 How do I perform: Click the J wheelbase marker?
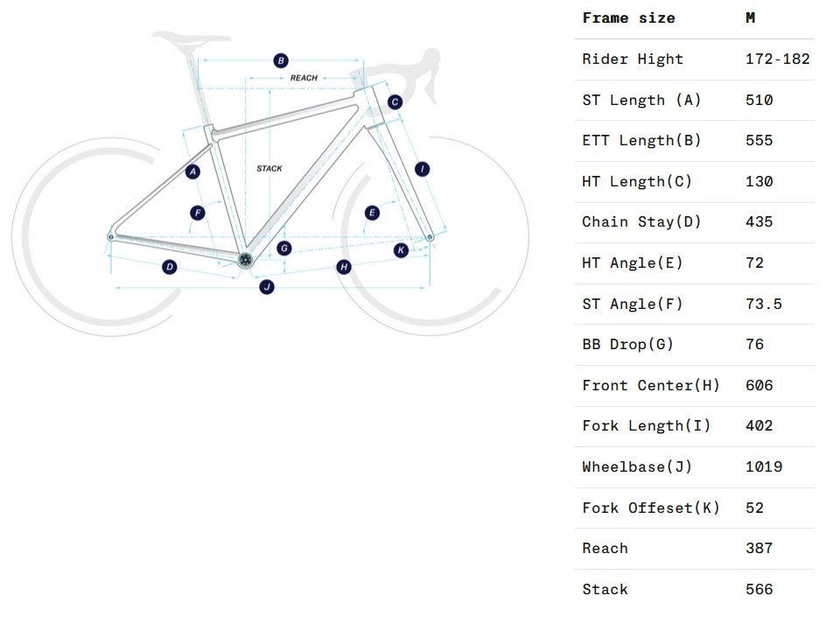pyautogui.click(x=267, y=286)
